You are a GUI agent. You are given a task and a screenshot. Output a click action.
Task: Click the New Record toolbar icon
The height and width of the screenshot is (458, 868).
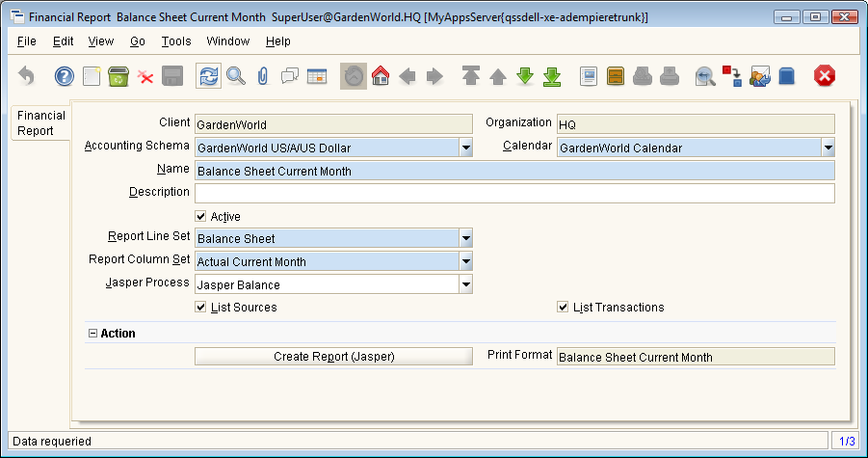(x=92, y=76)
